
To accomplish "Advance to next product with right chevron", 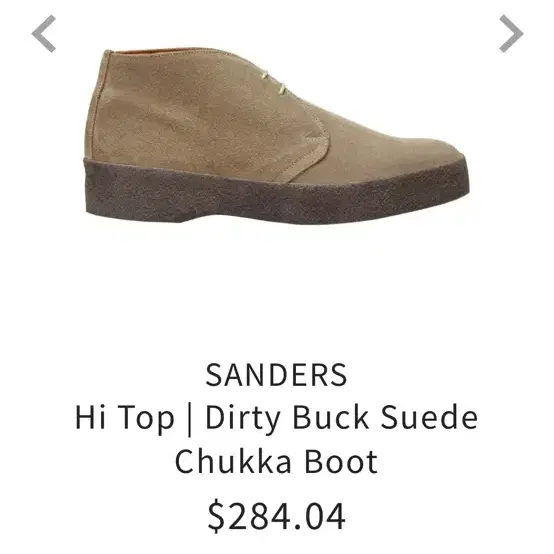I will 511,34.
